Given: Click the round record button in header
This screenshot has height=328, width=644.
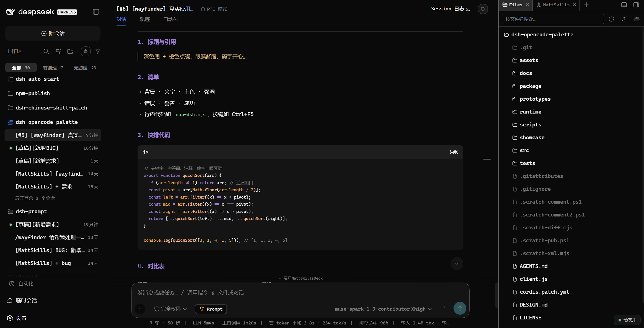Looking at the screenshot, I should coord(483,9).
